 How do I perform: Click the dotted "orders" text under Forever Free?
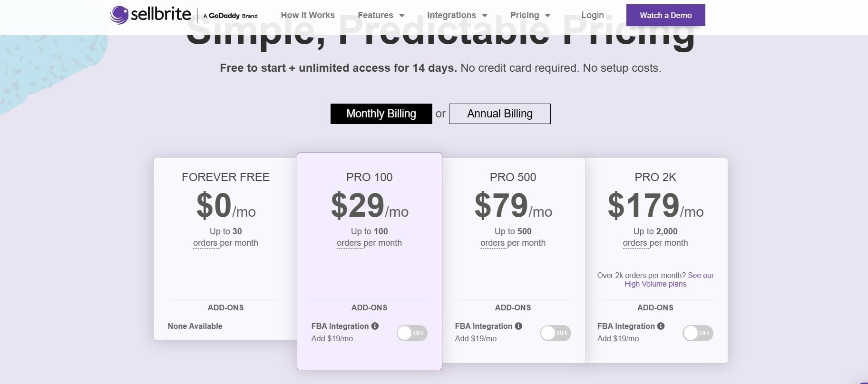[x=206, y=242]
